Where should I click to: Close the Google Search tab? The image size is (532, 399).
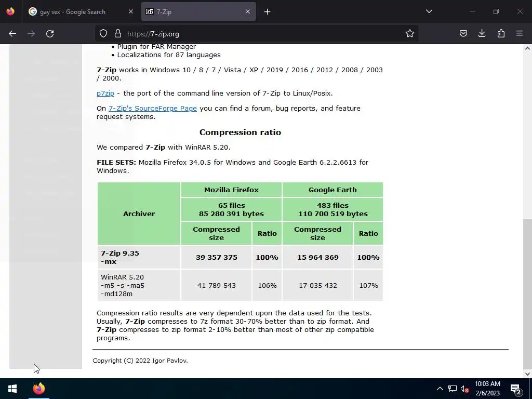(131, 11)
